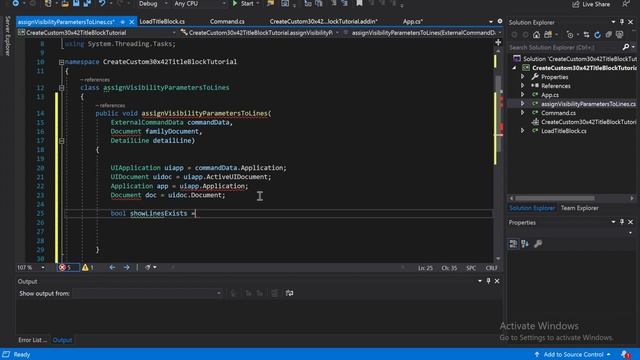
Task: Expand the Properties node in Solution Explorer
Action: click(x=522, y=77)
